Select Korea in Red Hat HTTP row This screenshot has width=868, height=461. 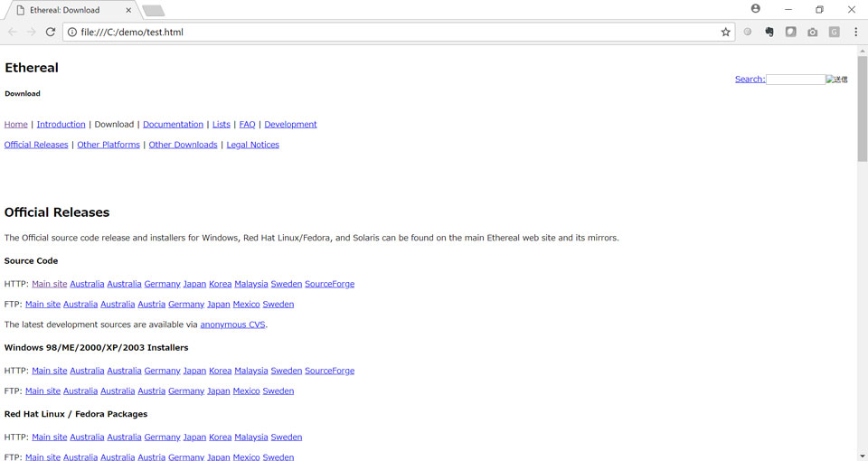tap(221, 437)
